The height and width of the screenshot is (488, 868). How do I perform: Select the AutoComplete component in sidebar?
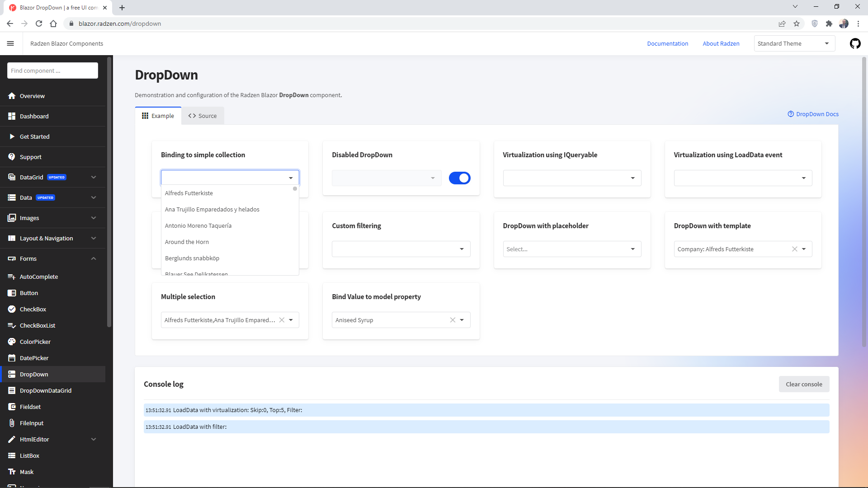[39, 277]
